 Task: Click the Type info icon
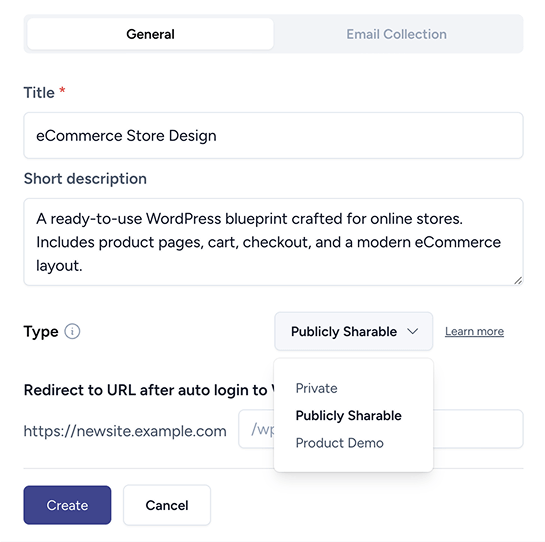point(72,331)
